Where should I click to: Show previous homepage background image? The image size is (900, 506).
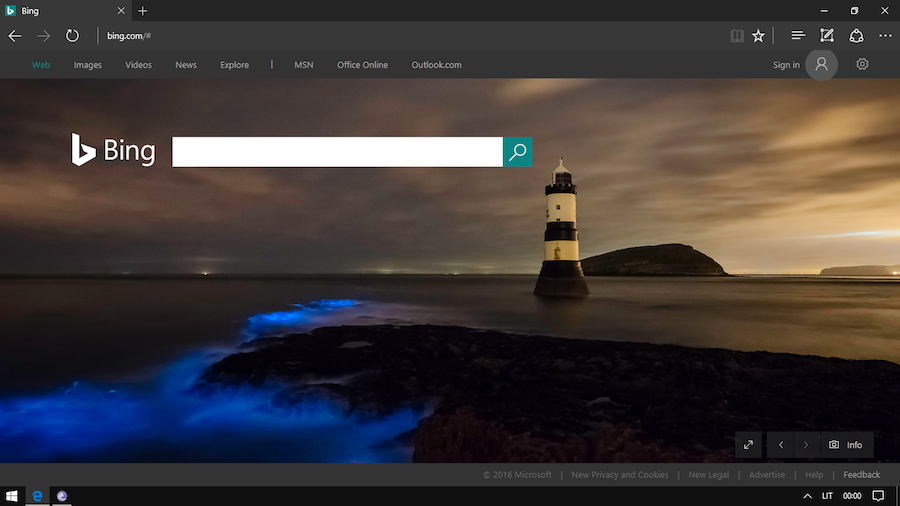click(781, 445)
